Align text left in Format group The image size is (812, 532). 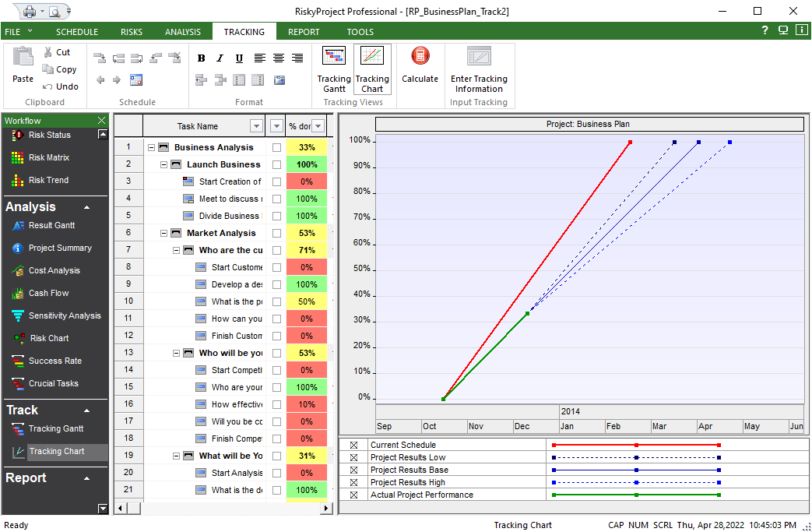[x=259, y=58]
